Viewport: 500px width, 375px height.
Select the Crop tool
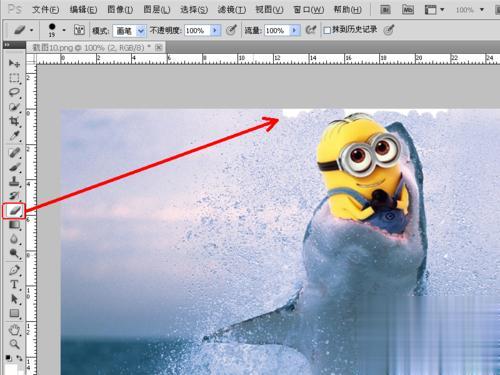coord(14,121)
